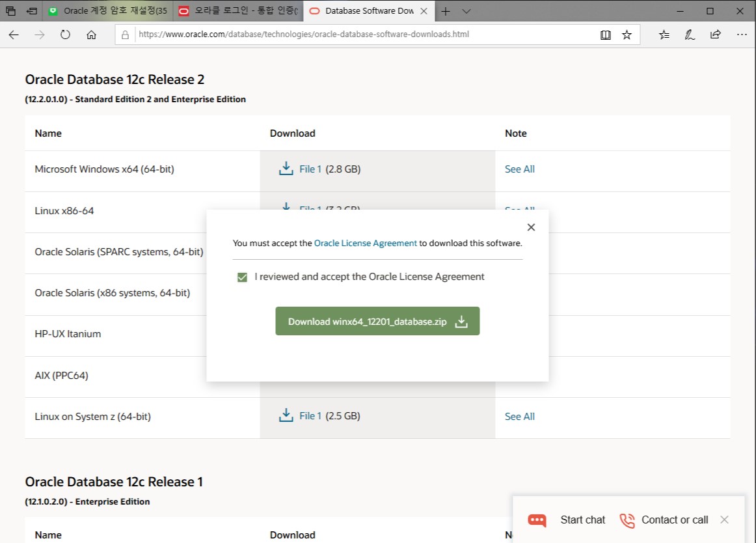Open File 1 link for Windows x64
Screen dimensions: 756x543
click(310, 169)
